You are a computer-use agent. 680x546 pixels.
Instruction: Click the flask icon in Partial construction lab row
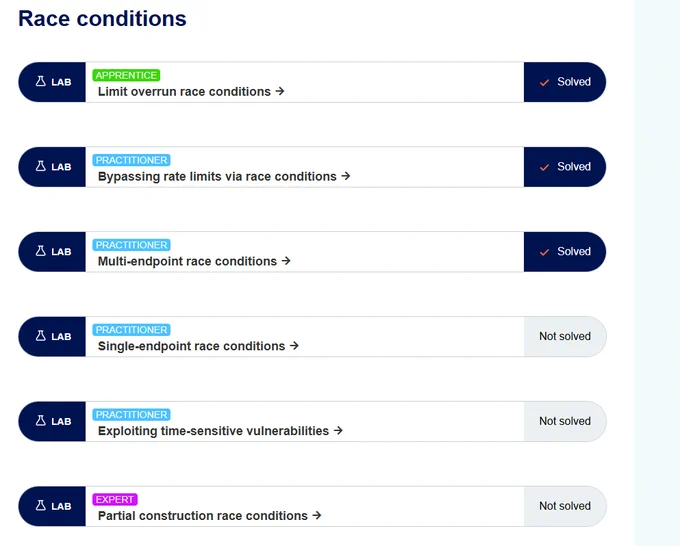pos(41,506)
